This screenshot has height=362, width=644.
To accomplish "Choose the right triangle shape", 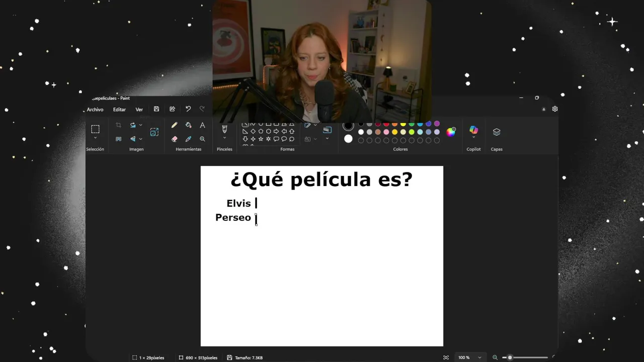I will [245, 131].
